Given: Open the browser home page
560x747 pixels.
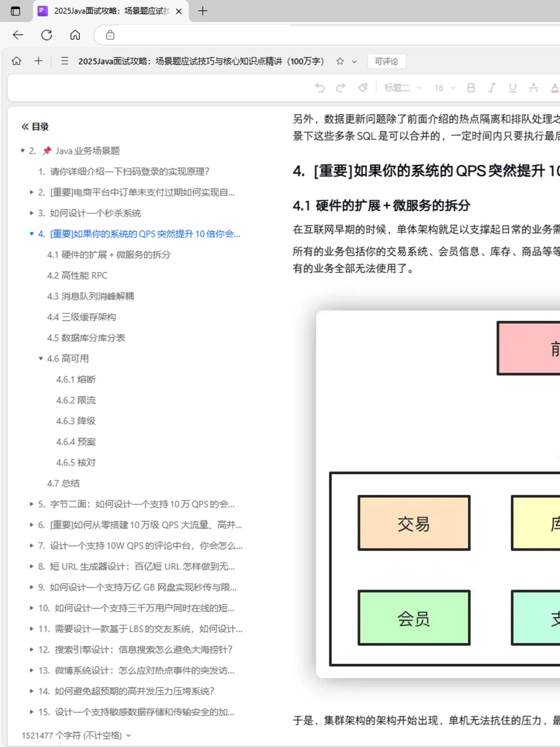Looking at the screenshot, I should pos(75,35).
